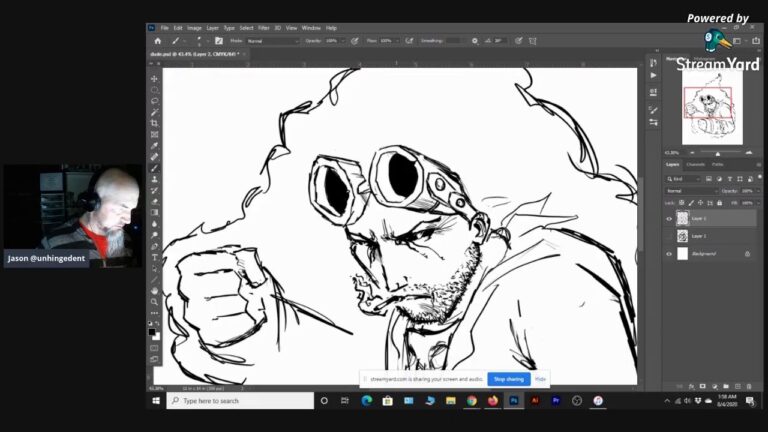Select the Crop tool
The width and height of the screenshot is (768, 432).
tap(154, 123)
